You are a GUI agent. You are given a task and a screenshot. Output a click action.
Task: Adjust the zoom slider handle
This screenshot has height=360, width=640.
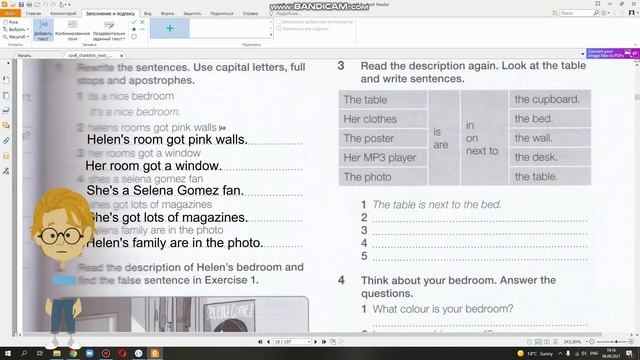pyautogui.click(x=616, y=342)
